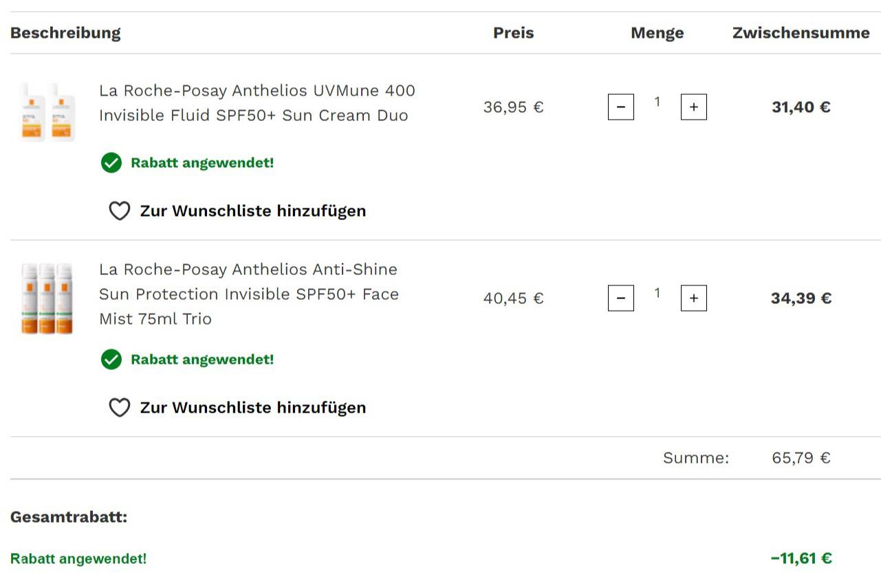
Task: Add Face Mist Trio via Zur Wunschliste hinzufügen
Action: click(x=253, y=408)
